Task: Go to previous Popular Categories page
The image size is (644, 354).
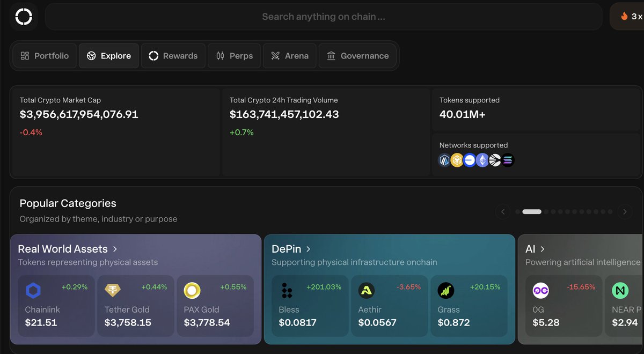Action: tap(503, 212)
